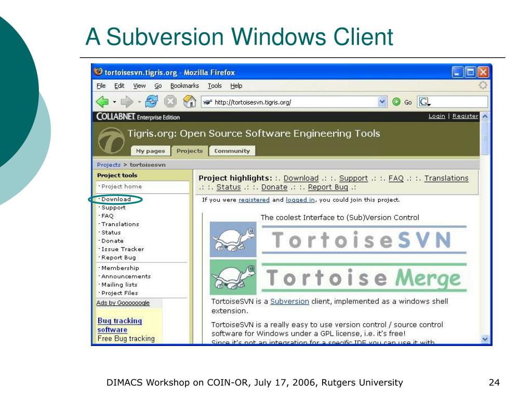
Task: Click the vertical scrollbar thumb
Action: 485,138
